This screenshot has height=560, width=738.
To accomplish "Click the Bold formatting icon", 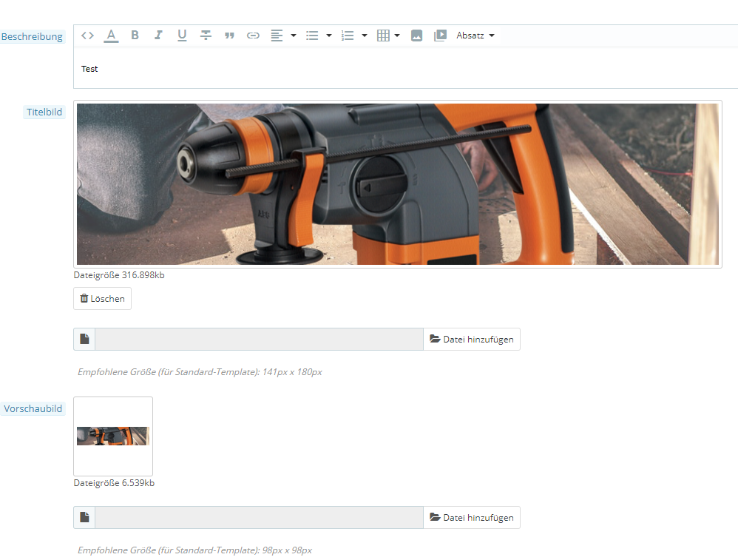I will click(x=135, y=36).
